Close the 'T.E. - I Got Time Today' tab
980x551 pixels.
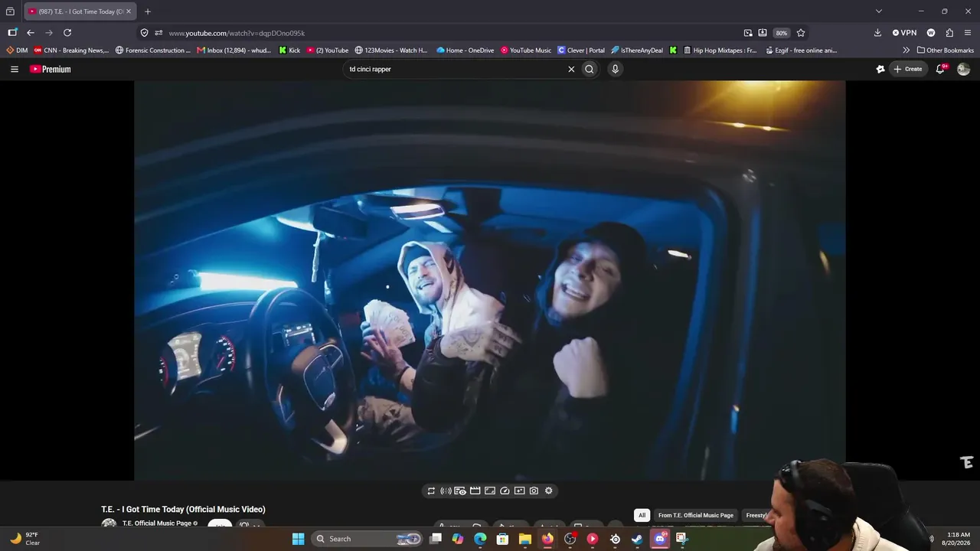(x=129, y=11)
